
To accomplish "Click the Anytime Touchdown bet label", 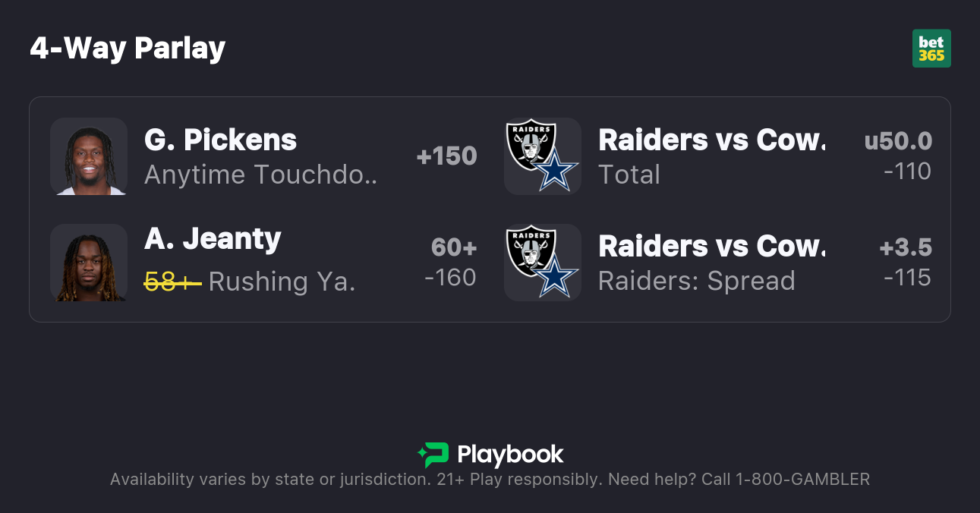I will click(x=260, y=175).
